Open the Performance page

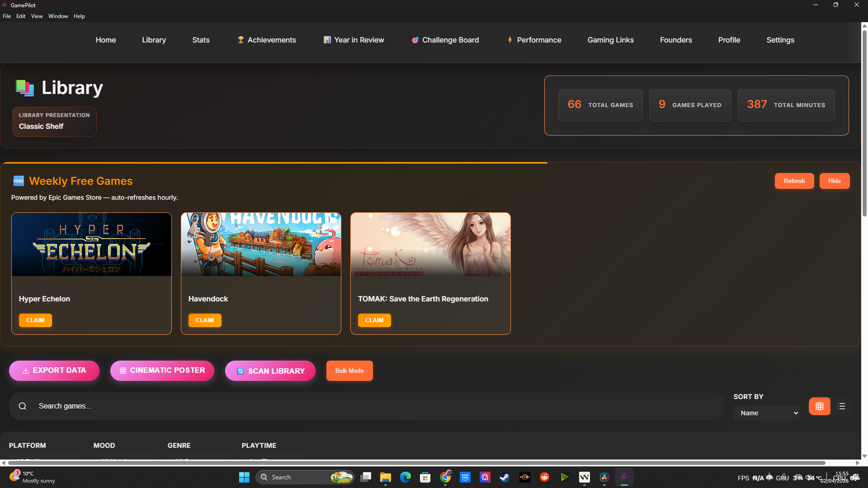click(534, 40)
